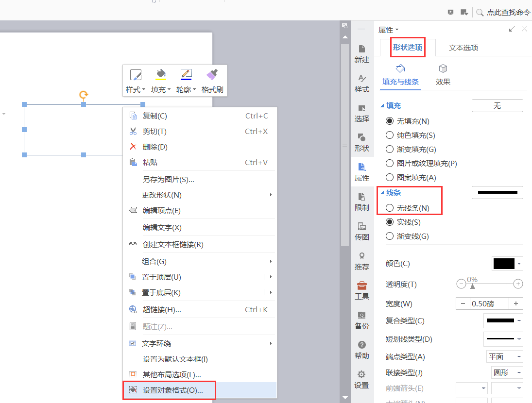532x403 pixels.
Task: Select 渐变填充(G) radio button
Action: tap(390, 149)
